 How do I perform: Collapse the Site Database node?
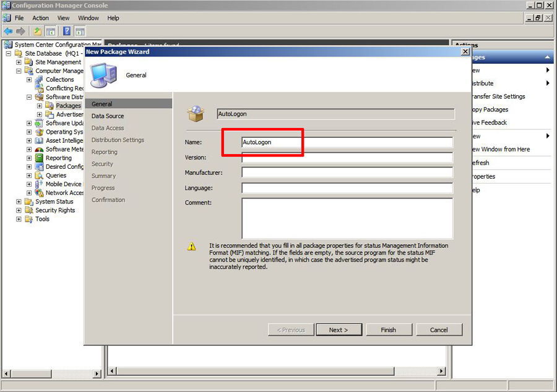(9, 54)
